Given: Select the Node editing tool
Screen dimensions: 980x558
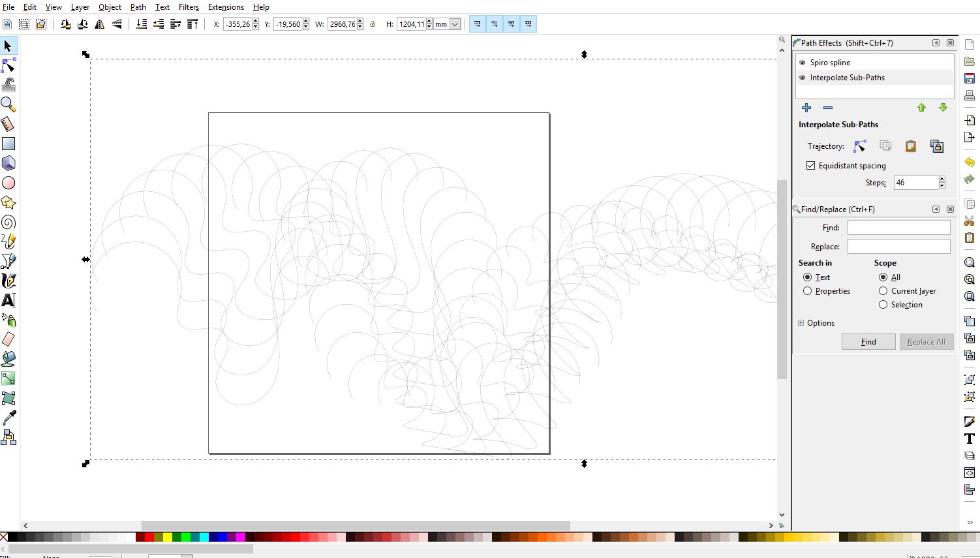Looking at the screenshot, I should (x=8, y=65).
